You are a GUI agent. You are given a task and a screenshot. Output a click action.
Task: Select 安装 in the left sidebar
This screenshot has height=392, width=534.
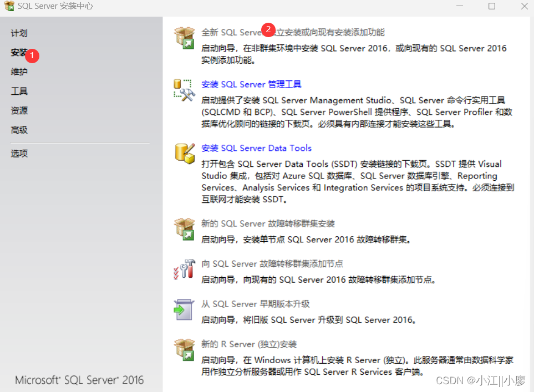pyautogui.click(x=19, y=53)
